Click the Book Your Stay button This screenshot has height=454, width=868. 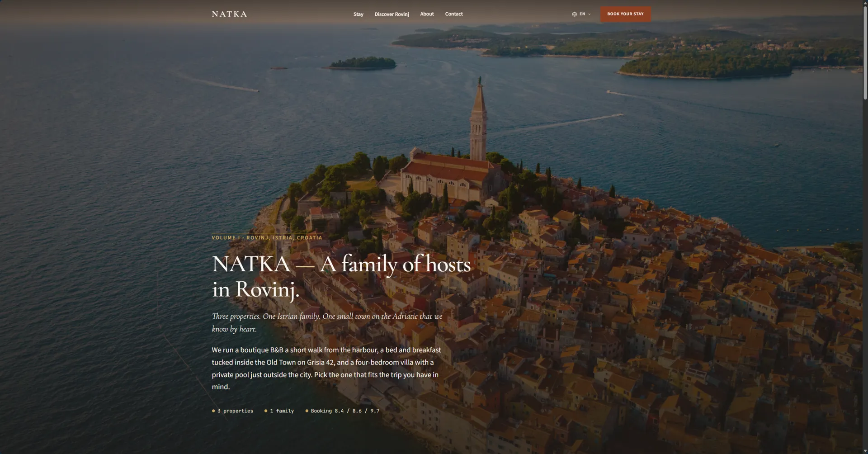pos(625,14)
